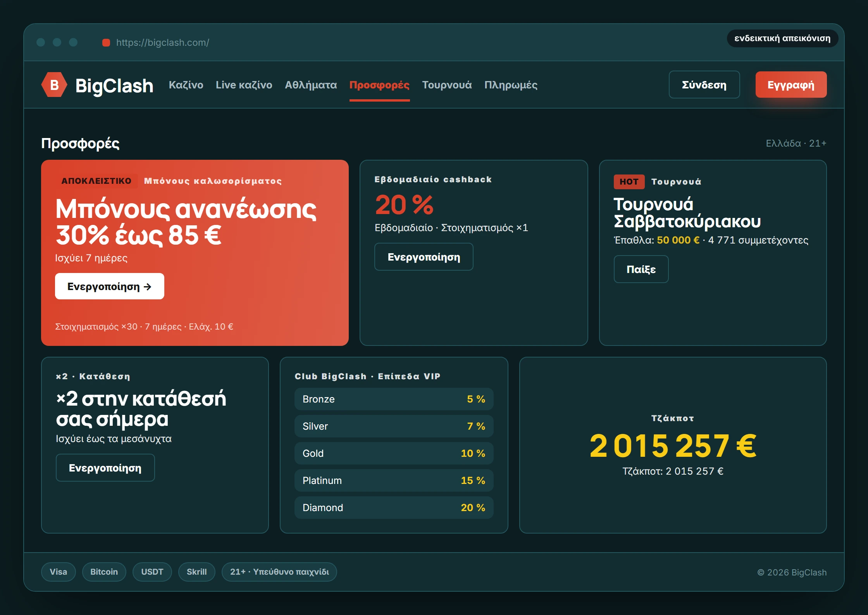This screenshot has width=868, height=615.
Task: Click the ΑΠΟΚΛΕΙΣΤΙΚΟ badge
Action: coord(96,181)
